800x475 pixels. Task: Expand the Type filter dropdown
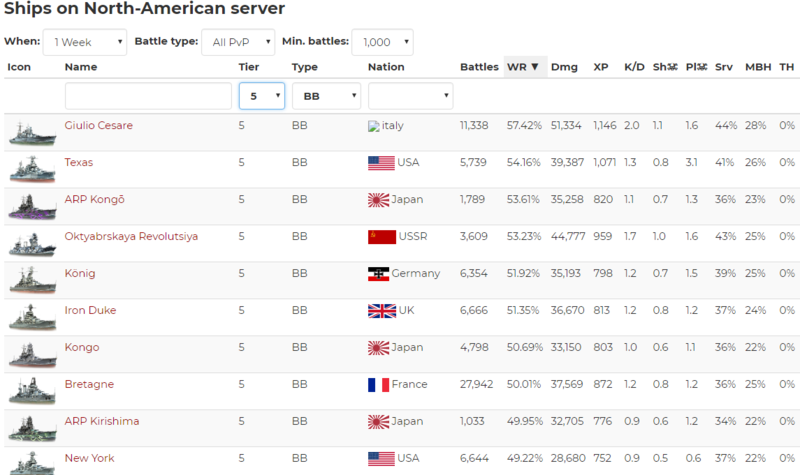(x=326, y=96)
